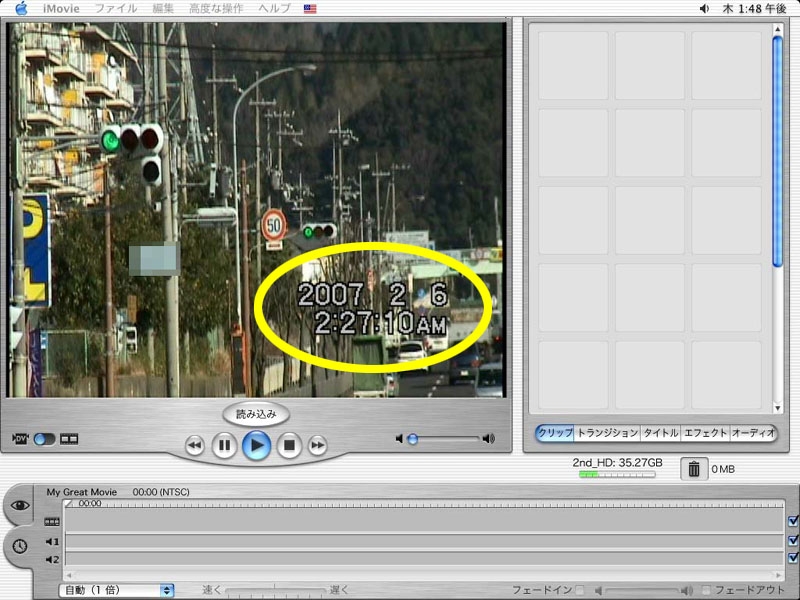The height and width of the screenshot is (600, 800).
Task: Open the iMovie application menu
Action: point(61,8)
